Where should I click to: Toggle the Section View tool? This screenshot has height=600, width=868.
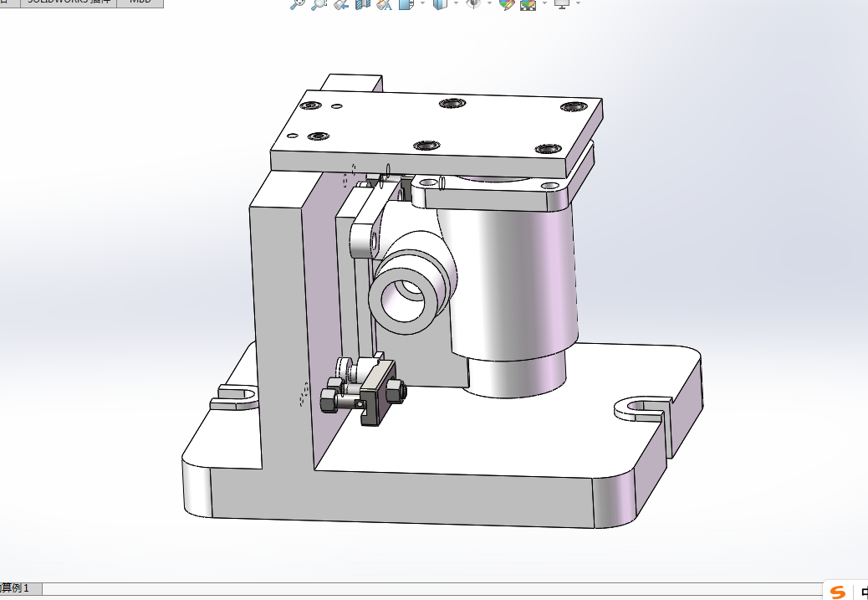(x=363, y=4)
